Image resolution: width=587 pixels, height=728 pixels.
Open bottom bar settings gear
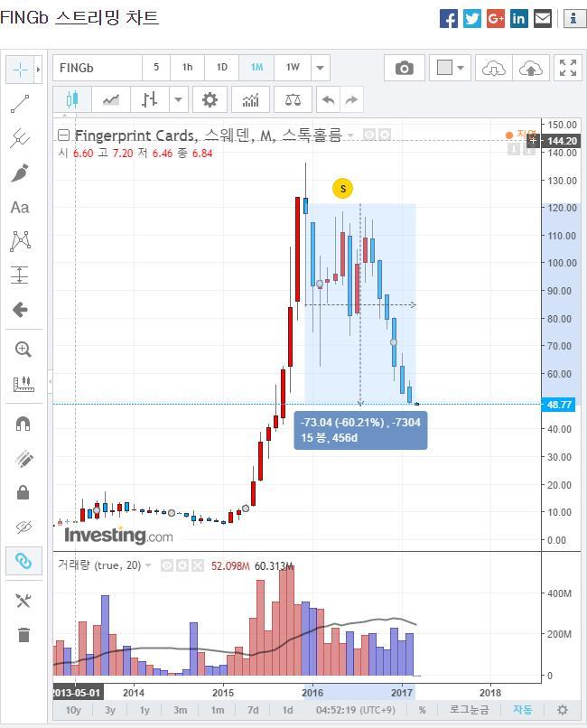coord(563,710)
